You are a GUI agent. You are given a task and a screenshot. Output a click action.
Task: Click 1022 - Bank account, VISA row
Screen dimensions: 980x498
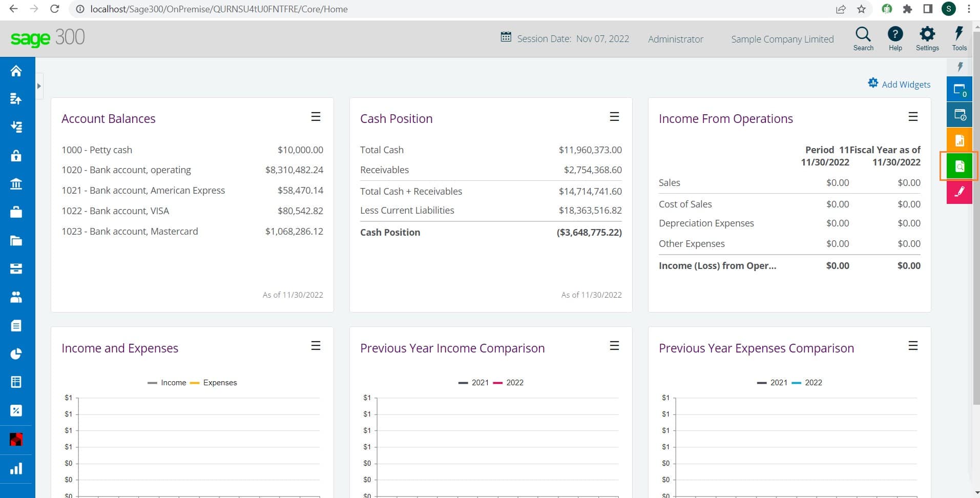coord(192,211)
